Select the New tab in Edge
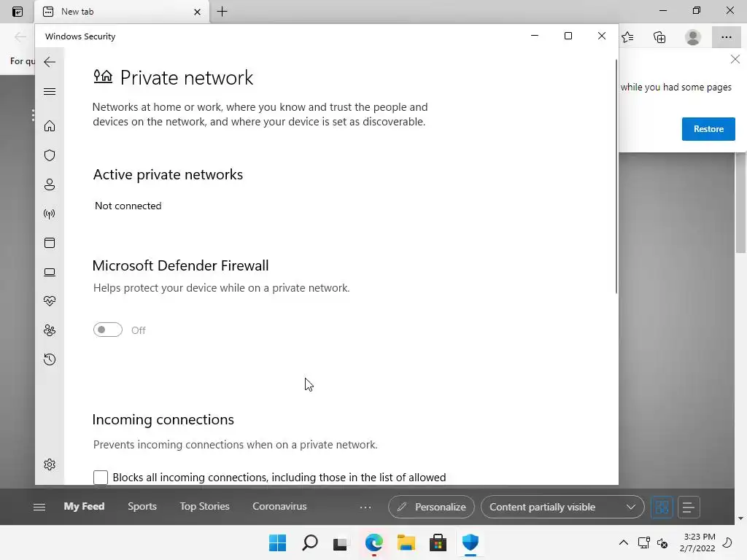This screenshot has width=747, height=560. click(122, 12)
